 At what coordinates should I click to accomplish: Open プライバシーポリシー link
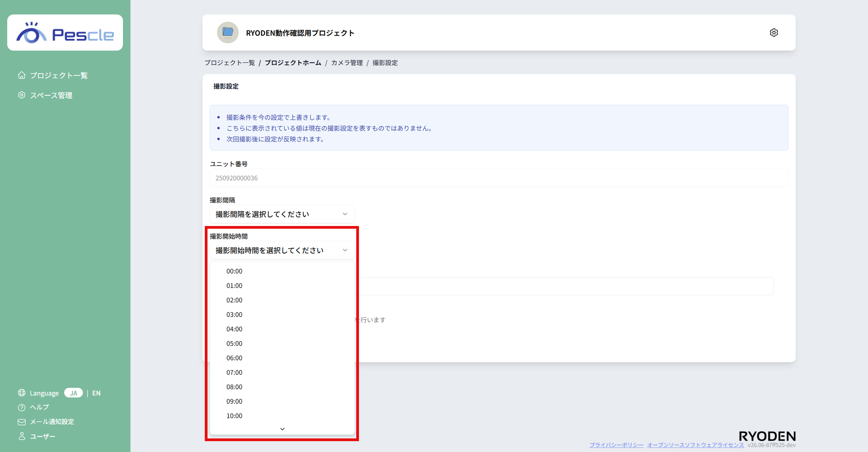[616, 445]
